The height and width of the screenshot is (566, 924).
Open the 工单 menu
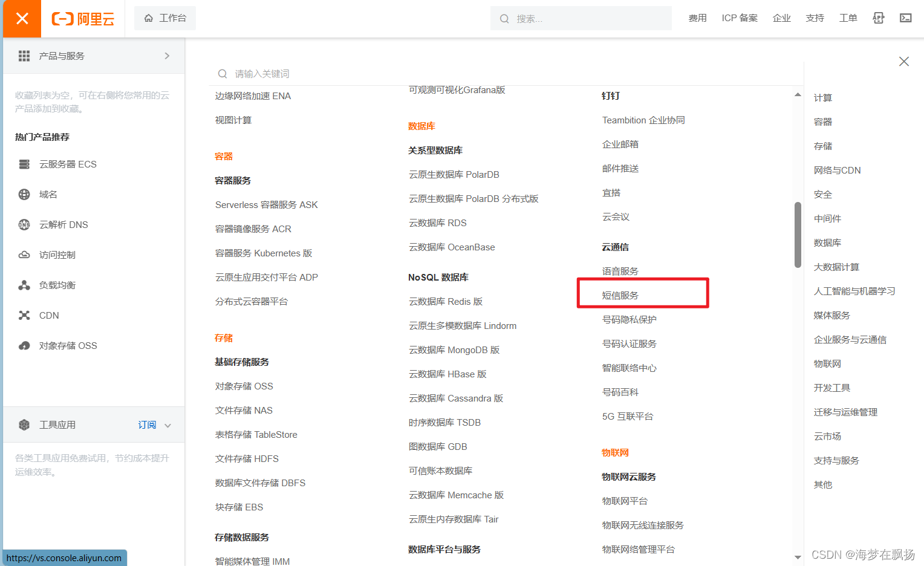pos(848,18)
